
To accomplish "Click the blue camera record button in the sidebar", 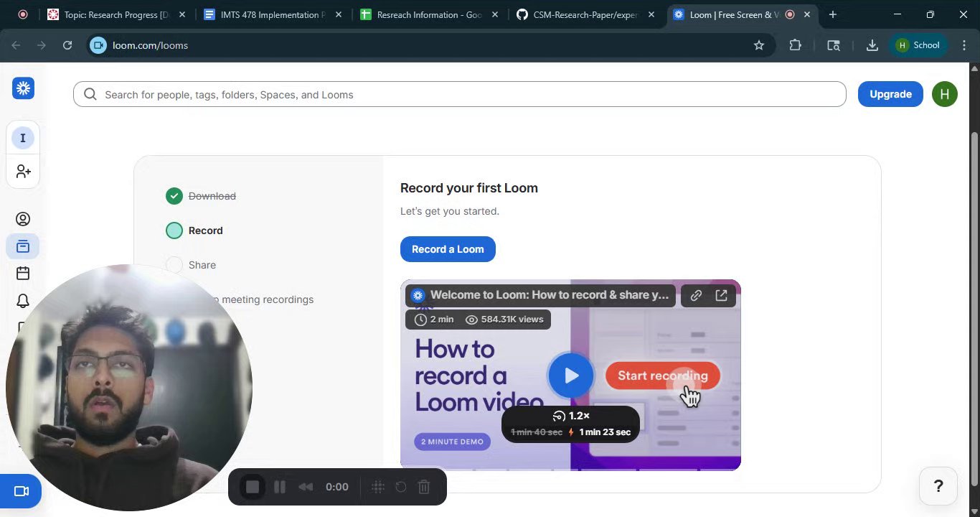I will pos(20,492).
